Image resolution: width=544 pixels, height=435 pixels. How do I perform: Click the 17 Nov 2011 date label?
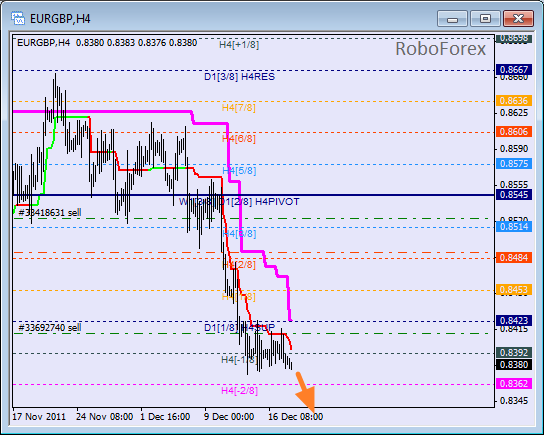[39, 416]
